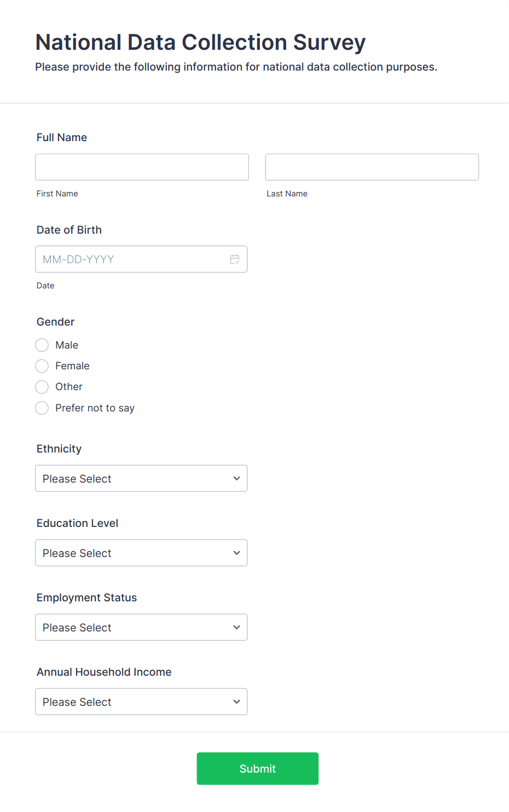Click the Education Level chevron arrow
This screenshot has width=509, height=812.
tap(236, 553)
